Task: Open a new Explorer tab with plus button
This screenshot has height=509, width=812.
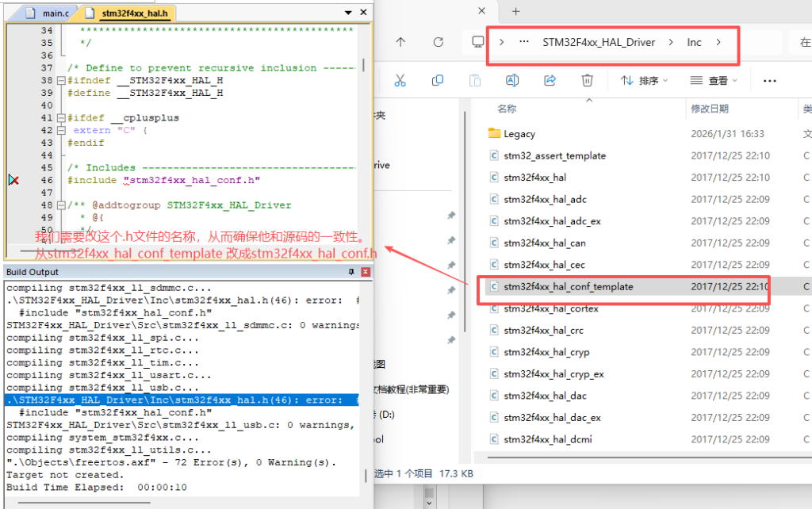Action: 515,11
